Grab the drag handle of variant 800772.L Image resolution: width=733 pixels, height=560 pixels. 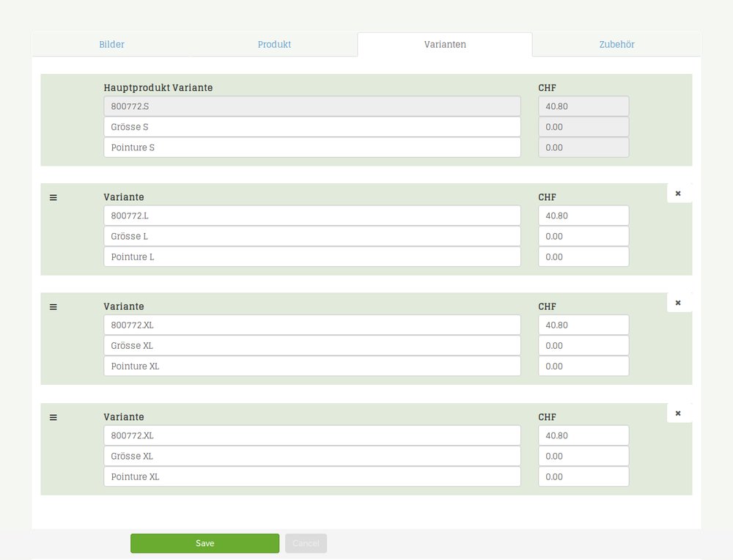tap(53, 198)
